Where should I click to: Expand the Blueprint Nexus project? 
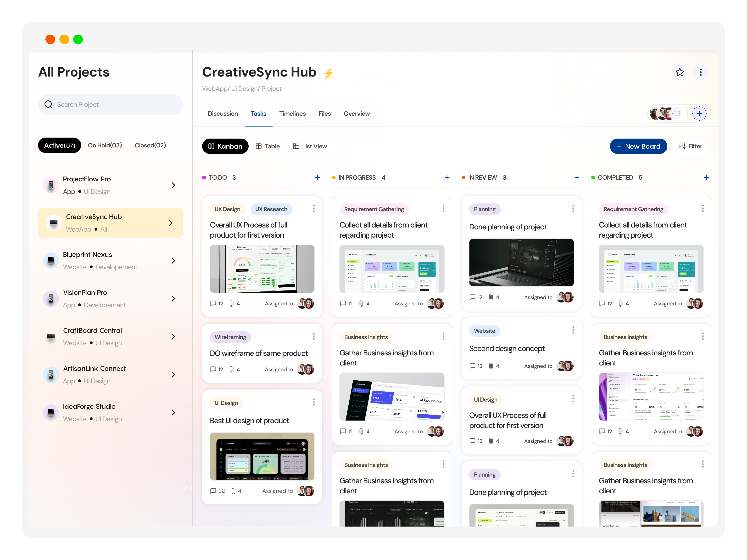pos(174,261)
